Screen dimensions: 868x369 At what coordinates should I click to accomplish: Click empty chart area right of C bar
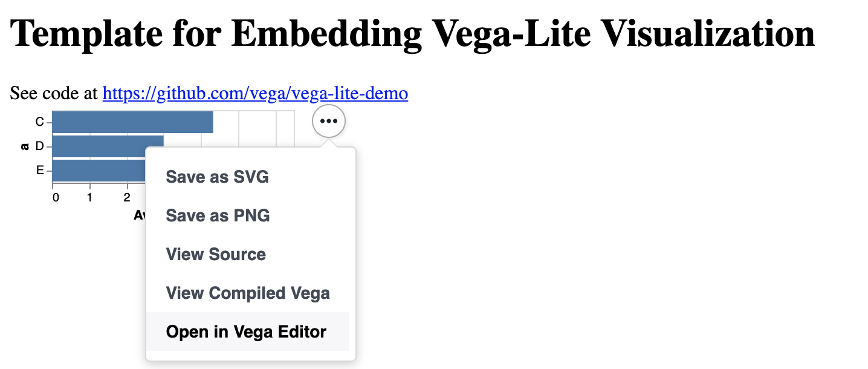(254, 122)
